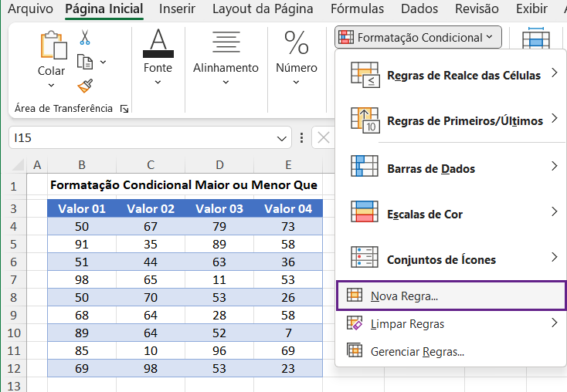Switch to the Inserir tab
Viewport: 567px width, 392px height.
coord(177,8)
